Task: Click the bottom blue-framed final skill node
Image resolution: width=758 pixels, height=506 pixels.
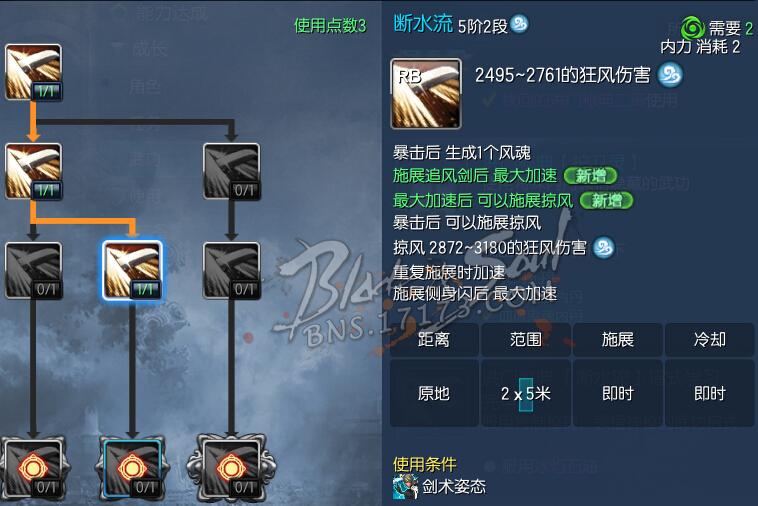Action: (x=132, y=468)
